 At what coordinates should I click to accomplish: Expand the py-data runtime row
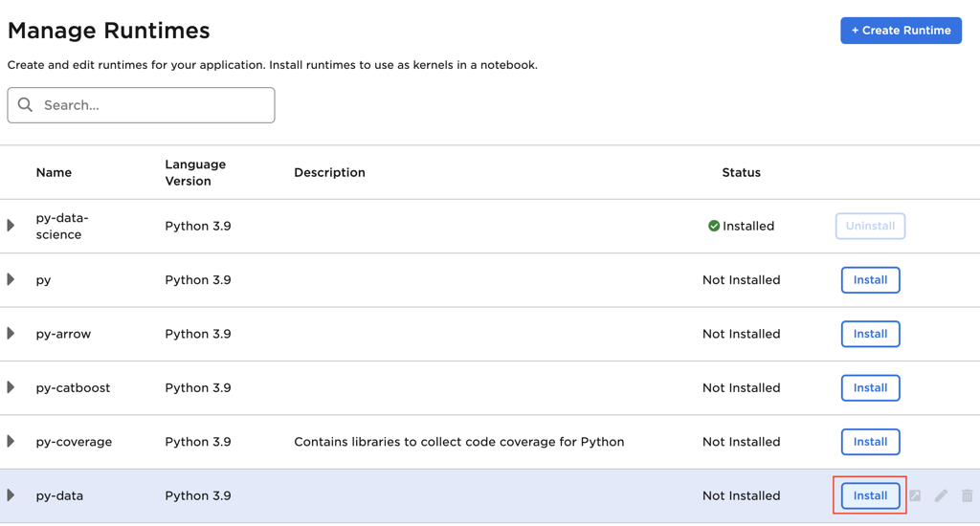pos(11,495)
